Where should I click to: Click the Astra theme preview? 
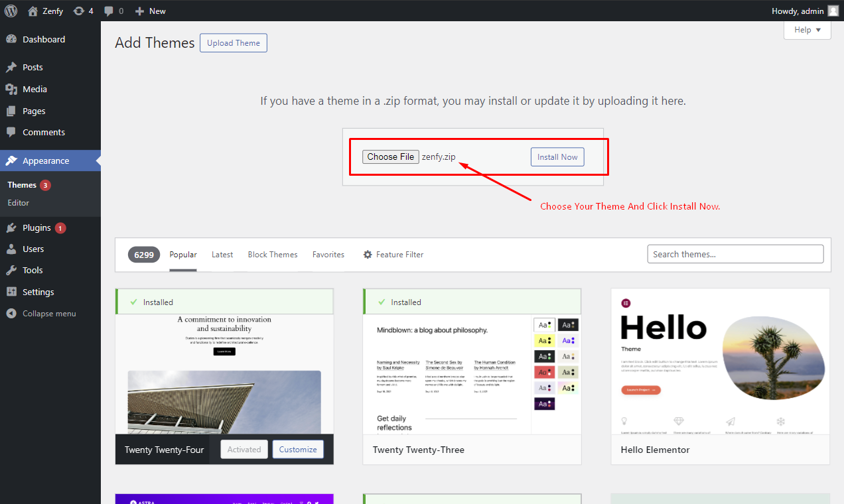[224, 499]
